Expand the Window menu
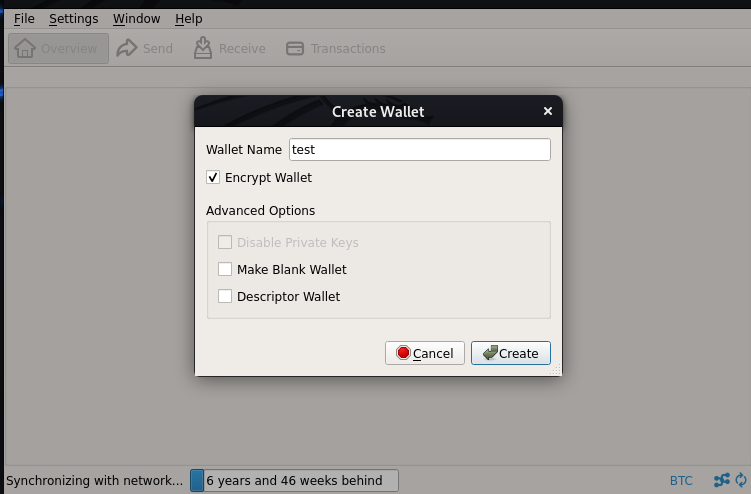 pyautogui.click(x=136, y=18)
